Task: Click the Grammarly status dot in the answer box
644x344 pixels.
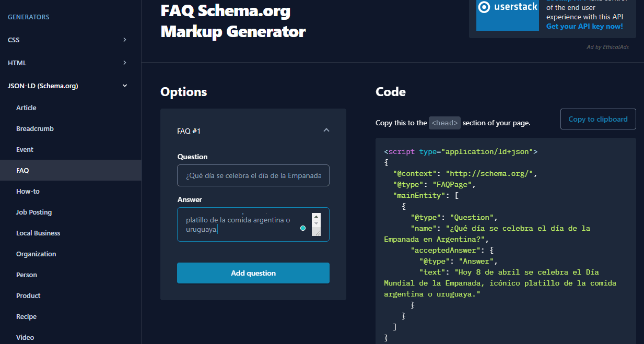Action: pos(303,228)
